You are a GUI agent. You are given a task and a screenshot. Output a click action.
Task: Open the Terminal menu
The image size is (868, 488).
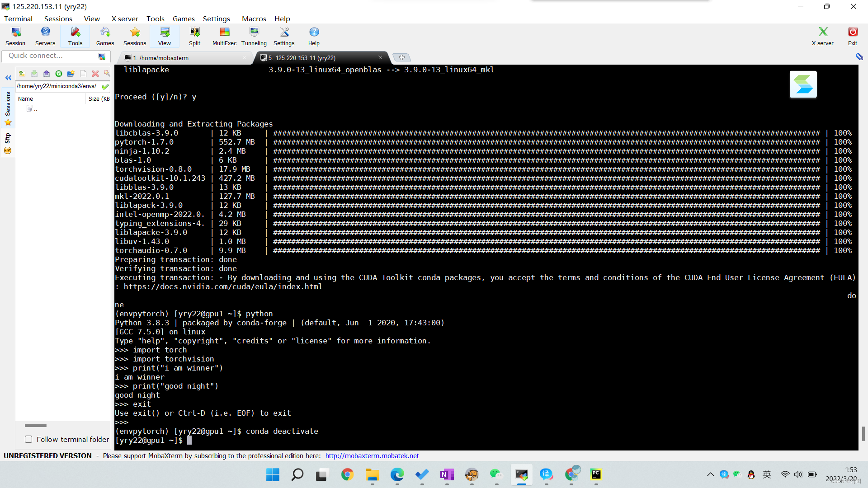click(x=18, y=19)
